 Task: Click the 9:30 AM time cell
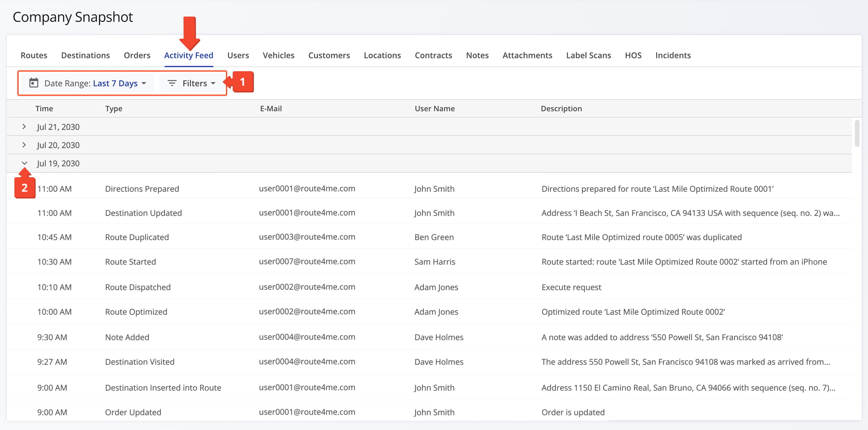[x=52, y=337]
